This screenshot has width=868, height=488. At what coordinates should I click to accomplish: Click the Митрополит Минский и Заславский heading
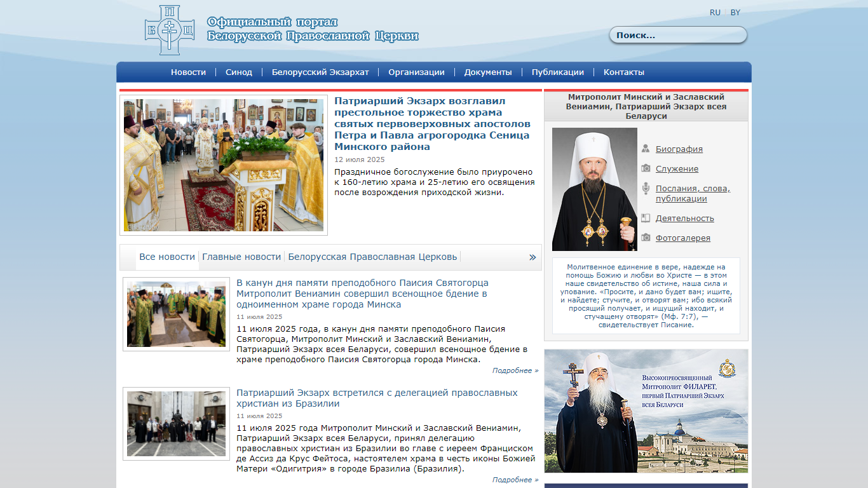click(646, 106)
